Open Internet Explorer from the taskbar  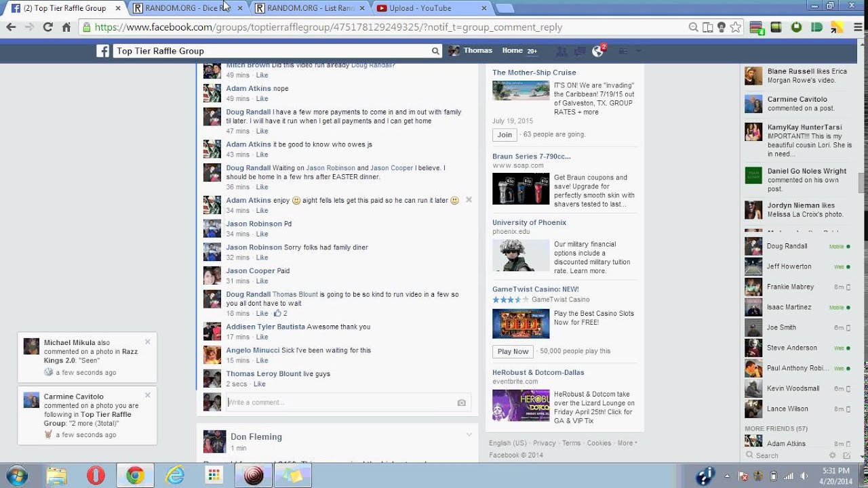click(175, 476)
